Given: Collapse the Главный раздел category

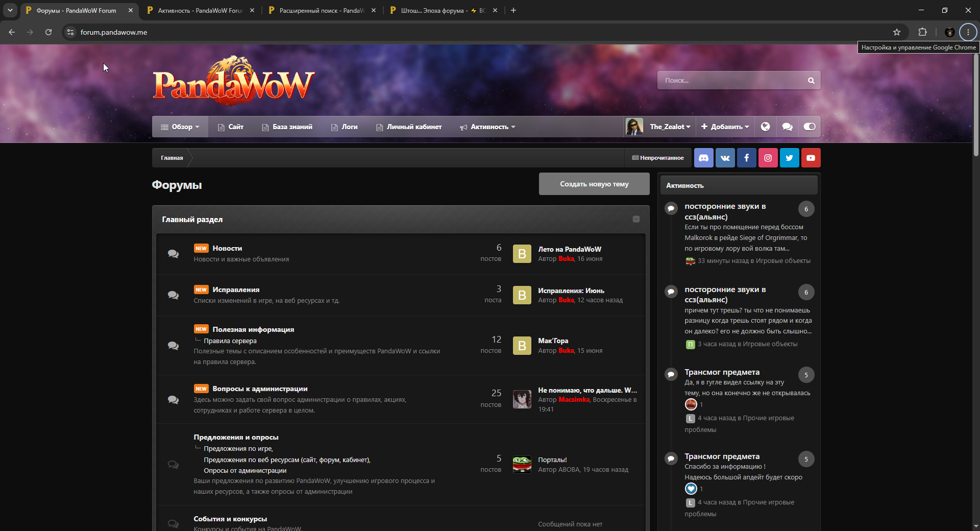Looking at the screenshot, I should coord(636,219).
